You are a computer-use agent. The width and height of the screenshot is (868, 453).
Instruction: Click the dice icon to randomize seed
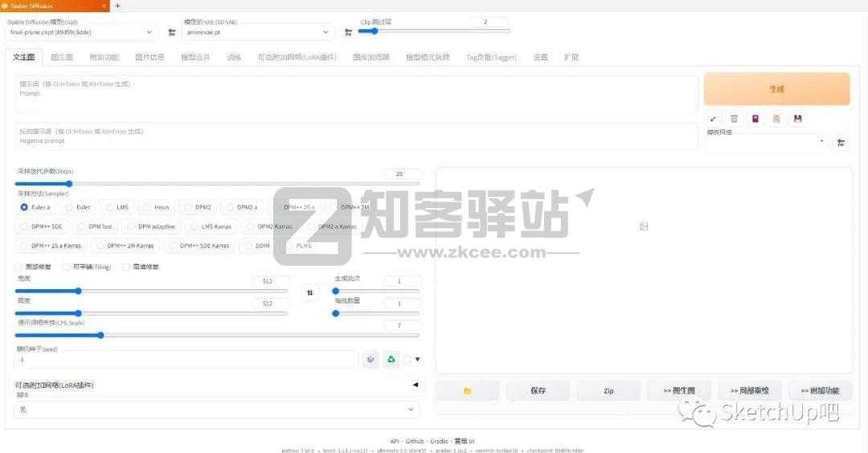click(370, 360)
